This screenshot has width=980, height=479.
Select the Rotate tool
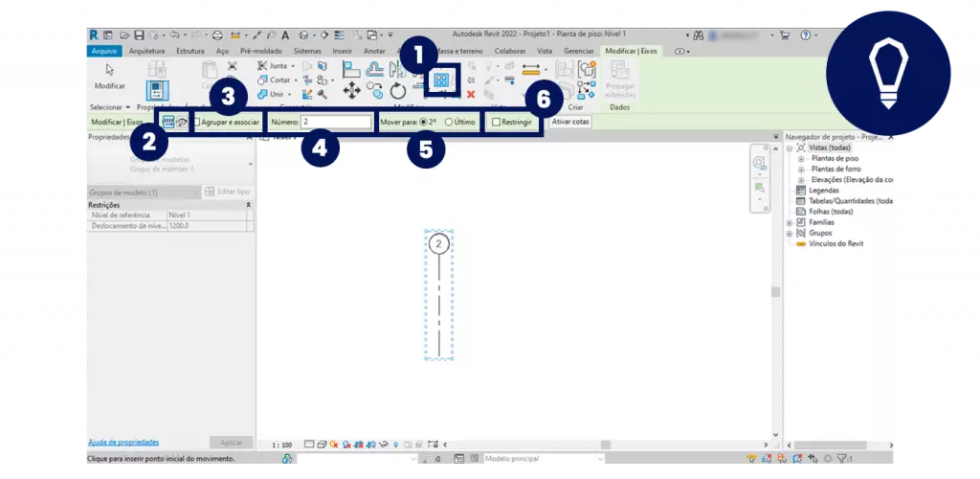(398, 91)
